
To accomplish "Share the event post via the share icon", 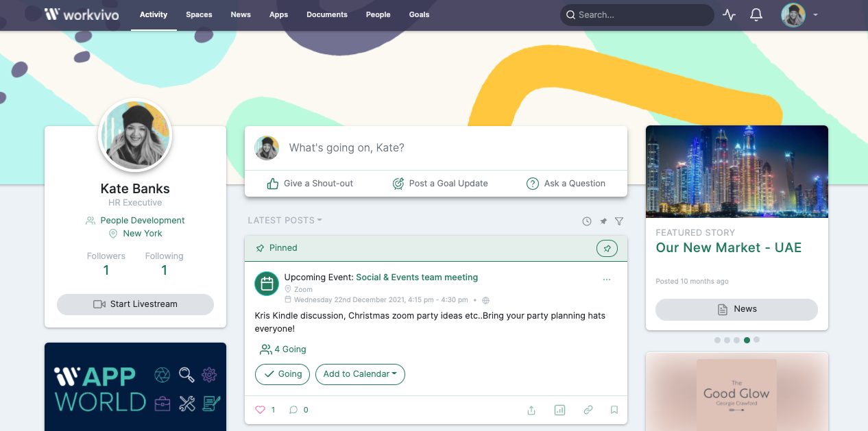I will (531, 409).
